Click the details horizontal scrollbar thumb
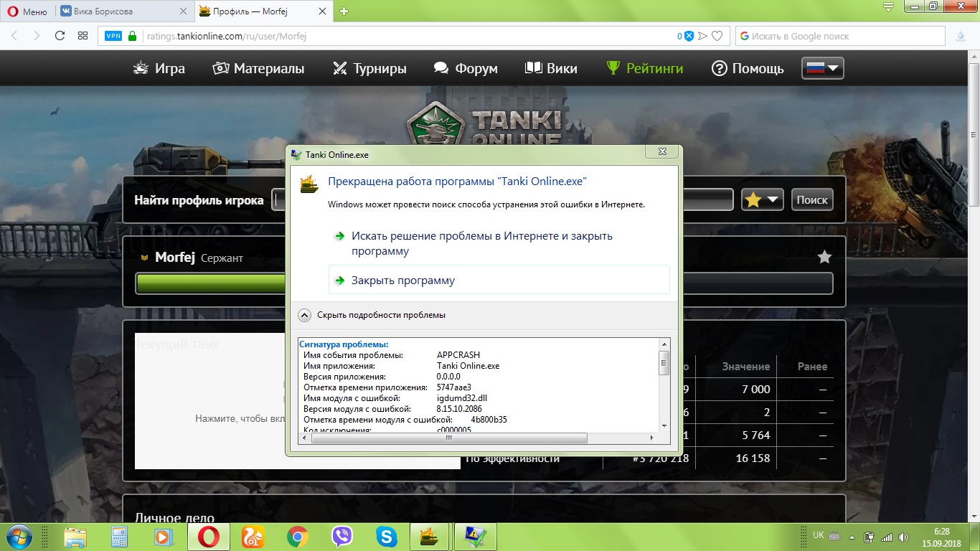Viewport: 980px width, 551px height. point(449,438)
